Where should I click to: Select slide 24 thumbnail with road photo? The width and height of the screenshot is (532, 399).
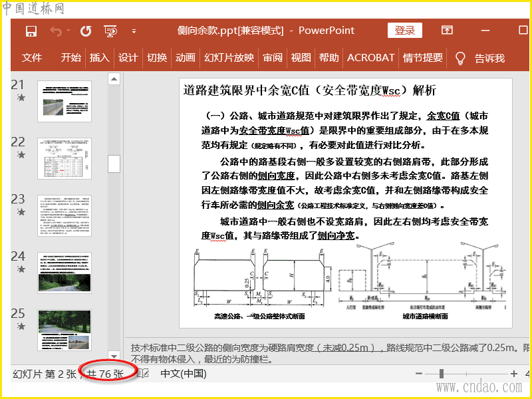[65, 273]
